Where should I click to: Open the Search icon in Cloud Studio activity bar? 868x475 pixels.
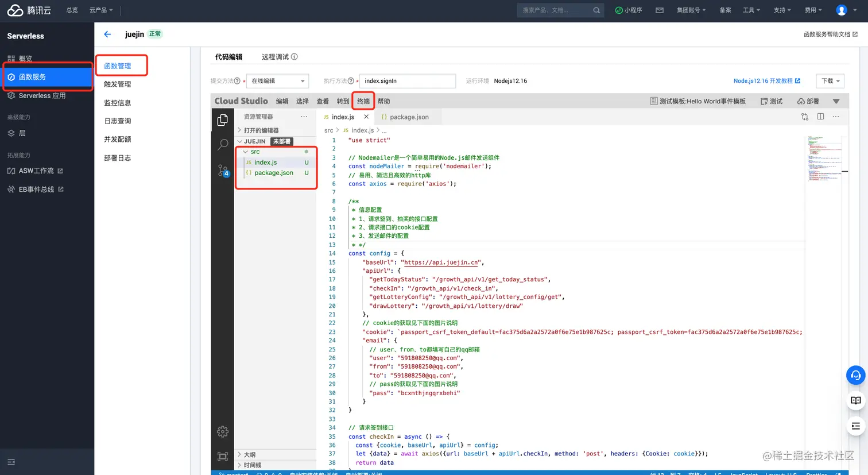223,144
